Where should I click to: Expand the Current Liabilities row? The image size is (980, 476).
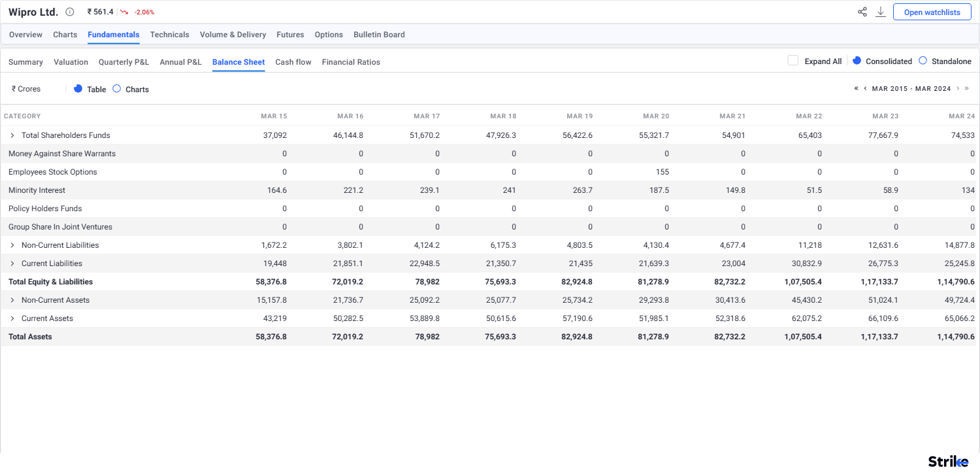coord(12,263)
